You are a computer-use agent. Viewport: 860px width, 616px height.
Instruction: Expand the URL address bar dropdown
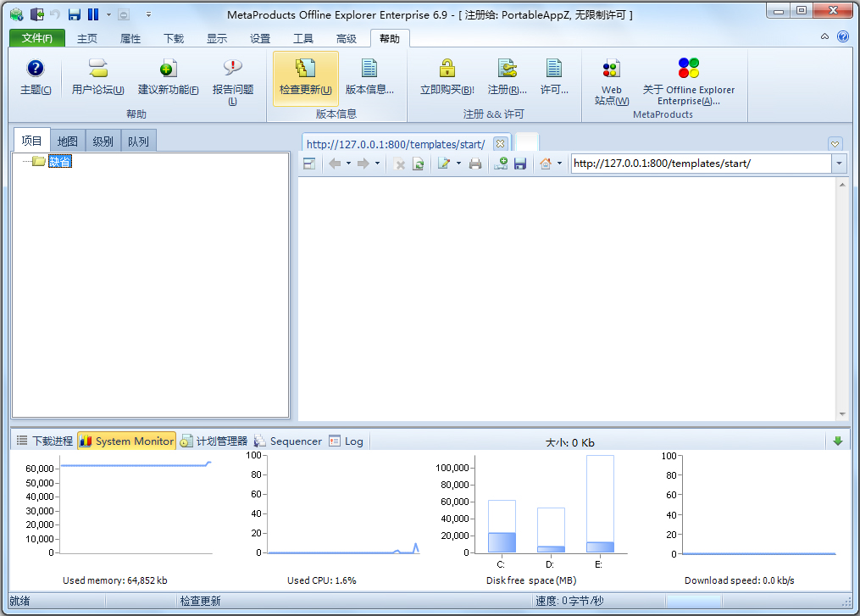coord(838,164)
